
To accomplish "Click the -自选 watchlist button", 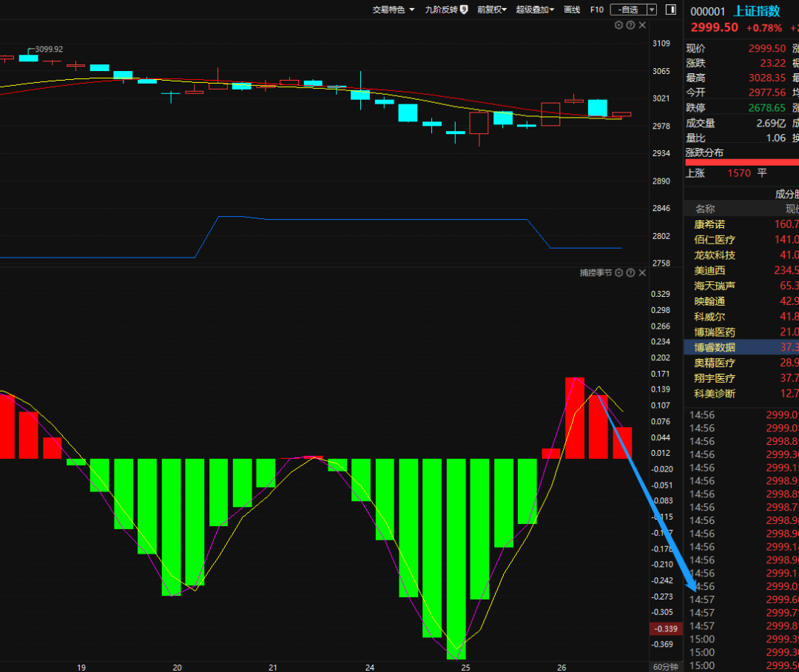I will (628, 10).
